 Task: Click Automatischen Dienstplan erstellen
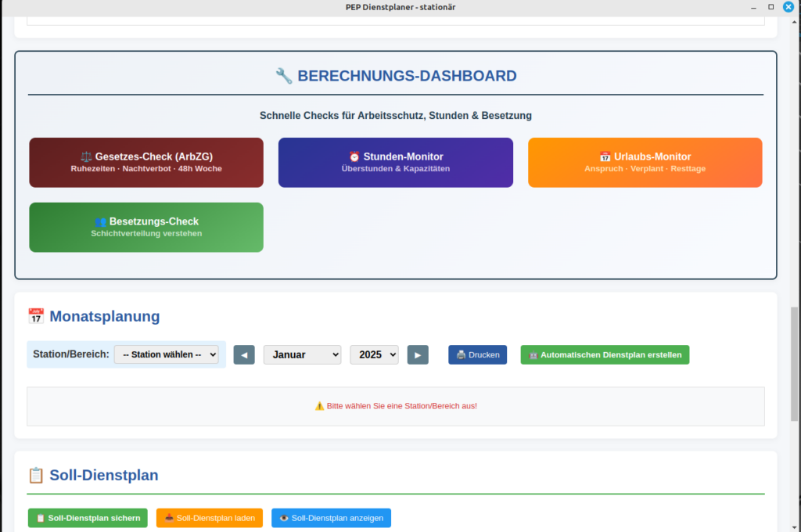click(605, 354)
